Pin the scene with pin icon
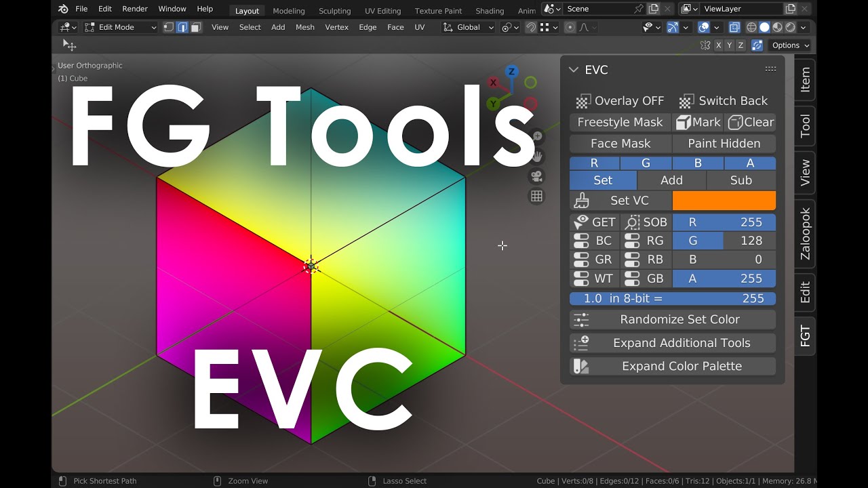 point(639,9)
